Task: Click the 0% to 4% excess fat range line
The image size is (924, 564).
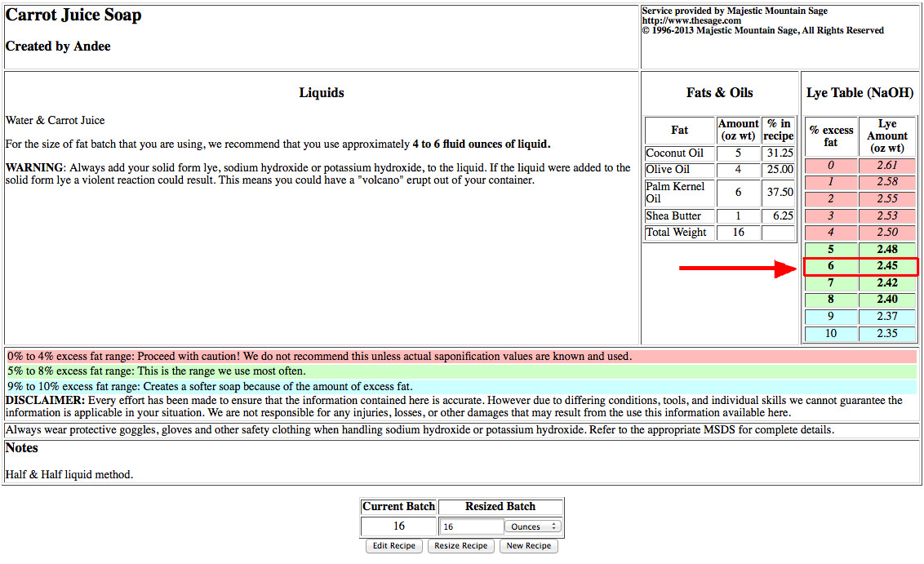Action: pos(461,357)
